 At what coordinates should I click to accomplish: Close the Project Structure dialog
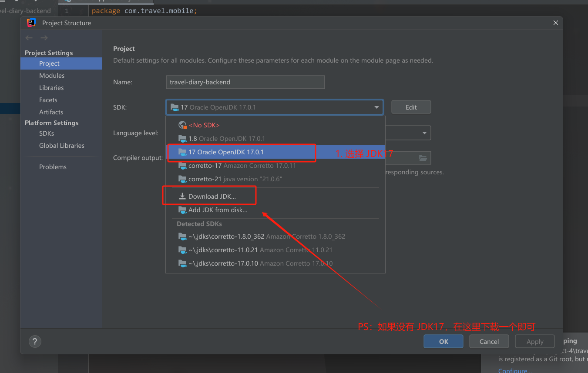point(556,23)
